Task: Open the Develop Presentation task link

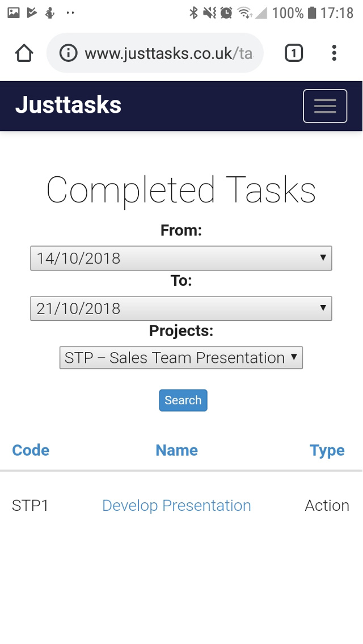Action: [176, 506]
